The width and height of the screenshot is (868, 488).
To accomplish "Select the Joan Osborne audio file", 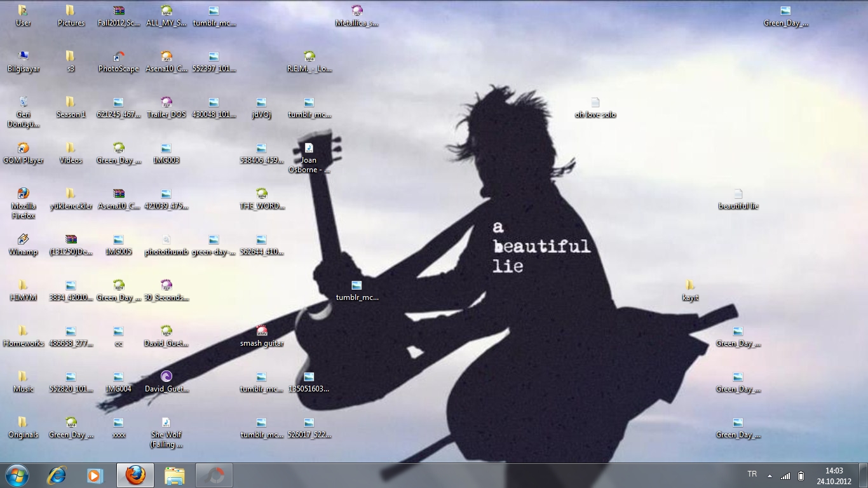I will (x=309, y=158).
